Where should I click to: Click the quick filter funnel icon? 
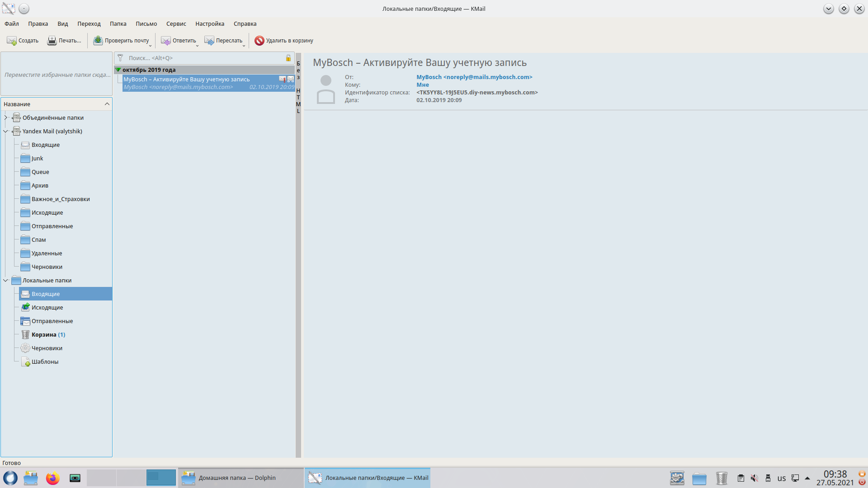point(120,58)
